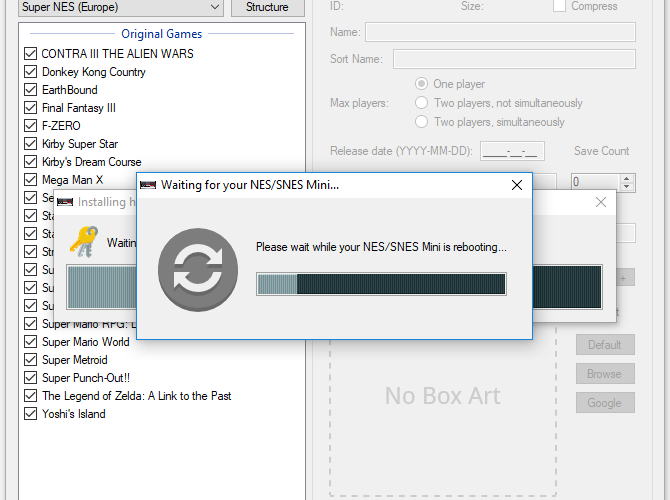Screen dimensions: 670x500
Task: Click the Google box art button
Action: click(605, 403)
